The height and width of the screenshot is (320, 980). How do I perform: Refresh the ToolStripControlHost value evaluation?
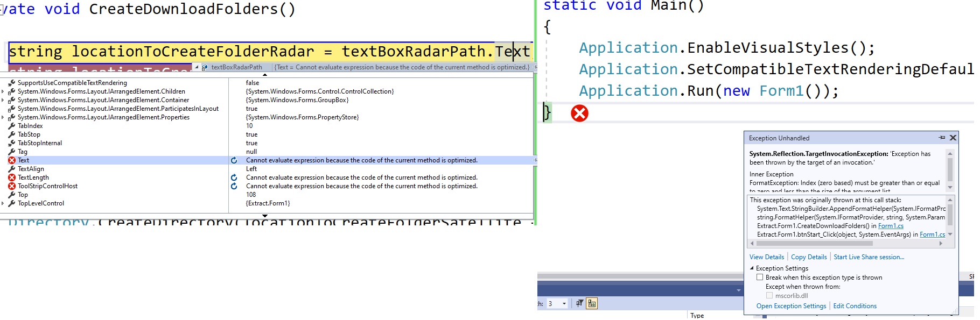coord(234,186)
